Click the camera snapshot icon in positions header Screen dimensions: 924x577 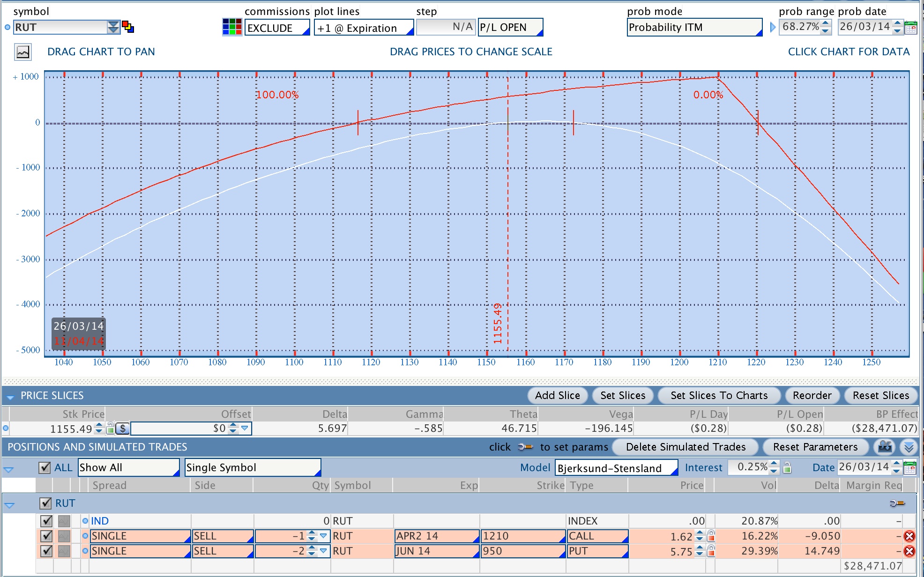[x=885, y=447]
